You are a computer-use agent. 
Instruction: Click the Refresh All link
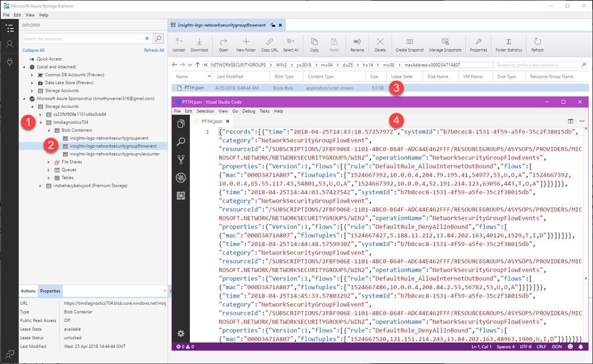(x=154, y=50)
